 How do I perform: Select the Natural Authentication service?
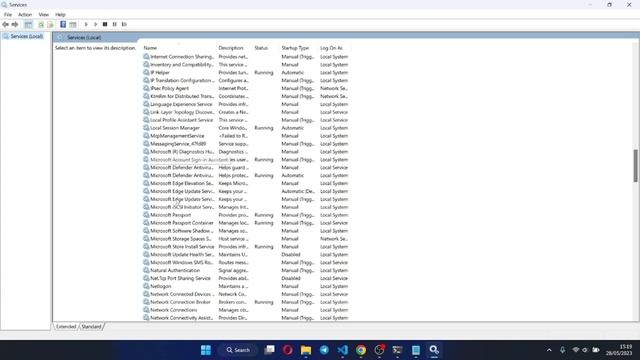(x=246, y=270)
